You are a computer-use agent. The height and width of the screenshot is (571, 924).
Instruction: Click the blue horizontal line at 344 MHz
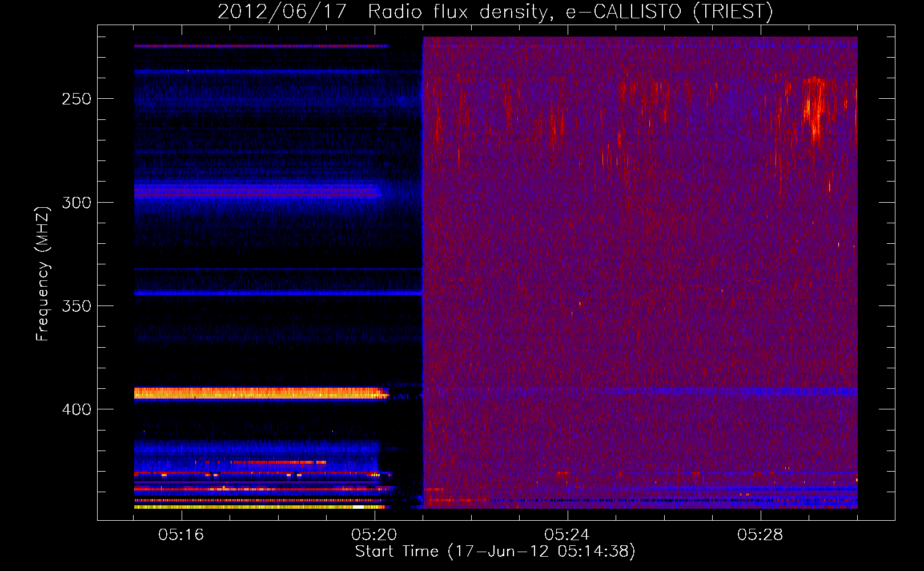click(278, 293)
